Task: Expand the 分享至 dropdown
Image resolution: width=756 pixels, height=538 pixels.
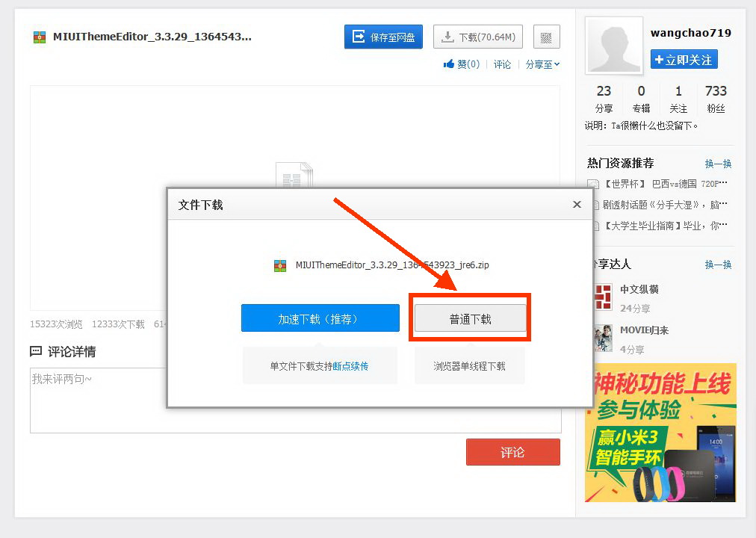Action: 542,64
